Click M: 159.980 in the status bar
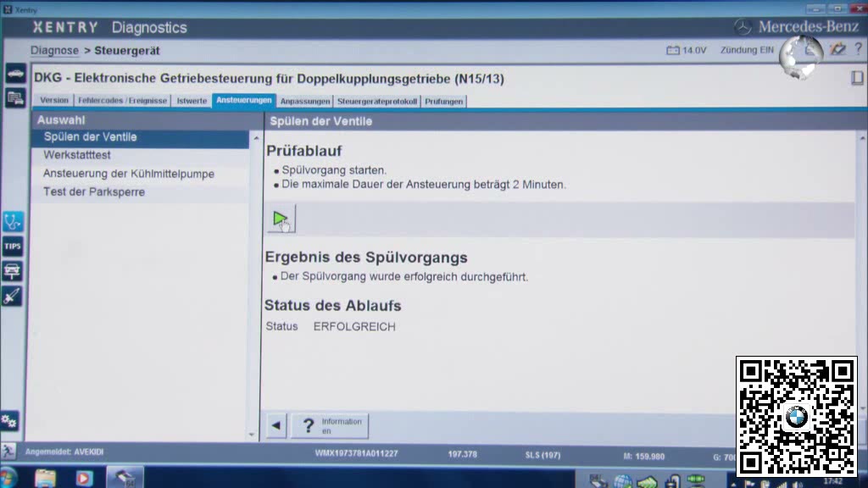Image resolution: width=868 pixels, height=488 pixels. click(x=644, y=457)
